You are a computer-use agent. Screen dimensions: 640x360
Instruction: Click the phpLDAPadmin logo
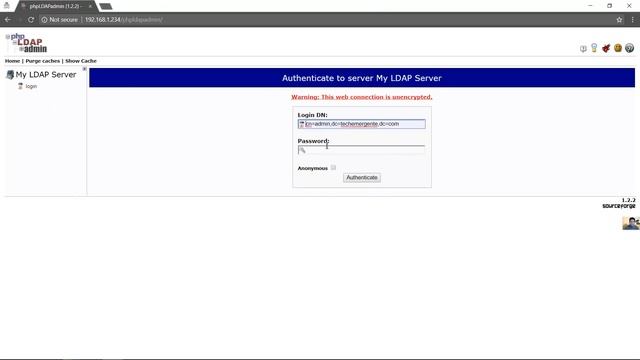[27, 43]
